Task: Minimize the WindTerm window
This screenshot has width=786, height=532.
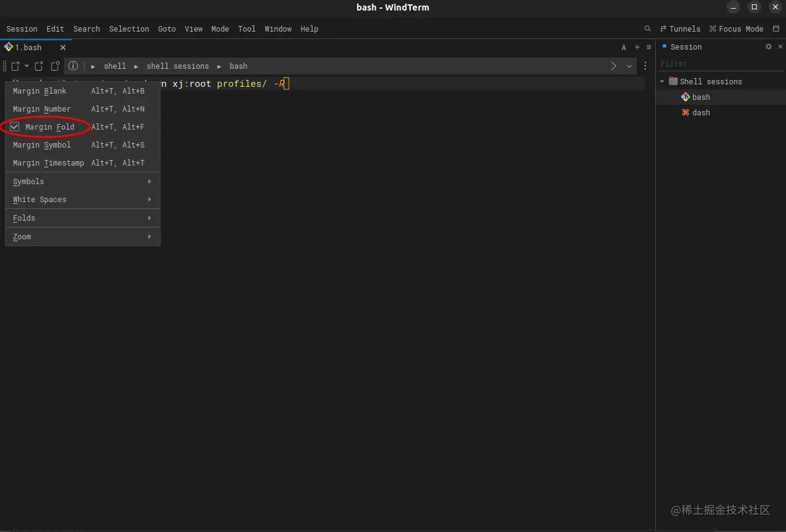Action: 734,7
